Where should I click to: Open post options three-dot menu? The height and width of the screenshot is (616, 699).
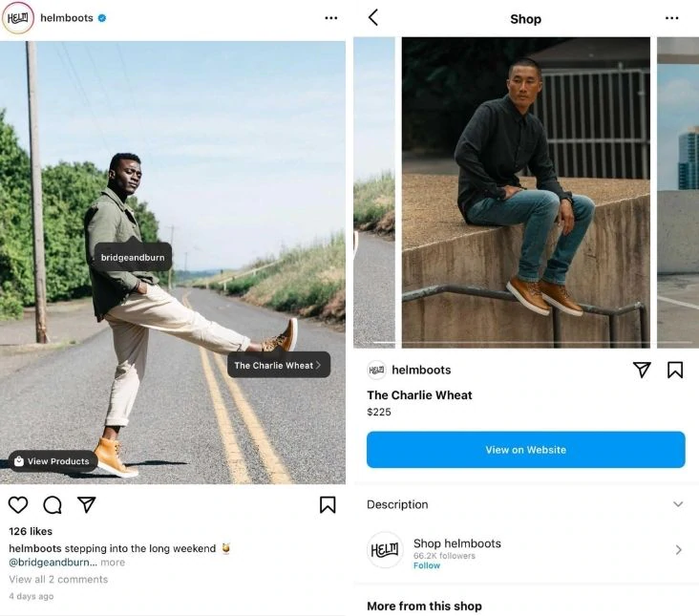[x=330, y=18]
